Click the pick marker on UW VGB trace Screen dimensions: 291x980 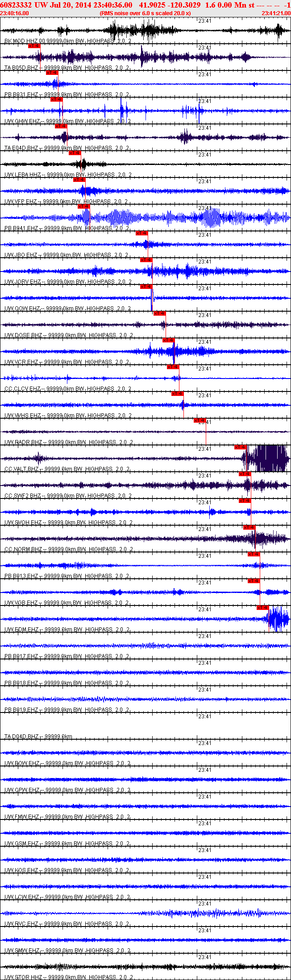[254, 581]
